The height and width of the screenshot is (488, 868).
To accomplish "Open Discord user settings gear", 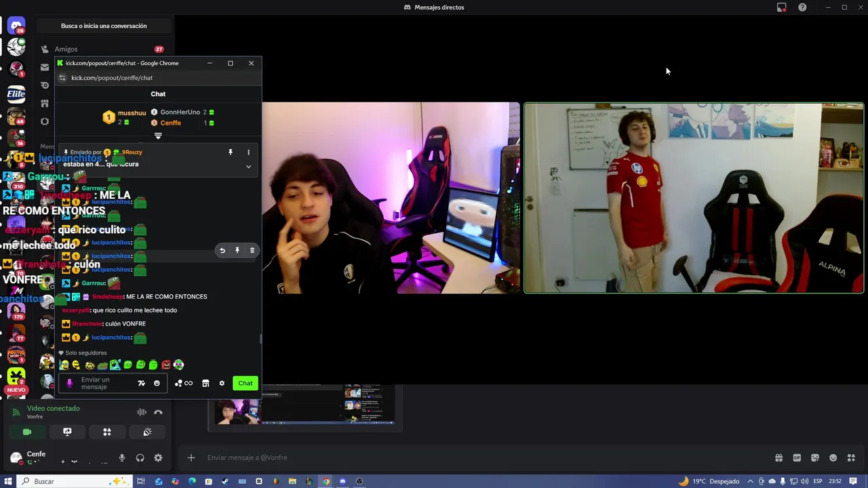I will click(x=158, y=457).
